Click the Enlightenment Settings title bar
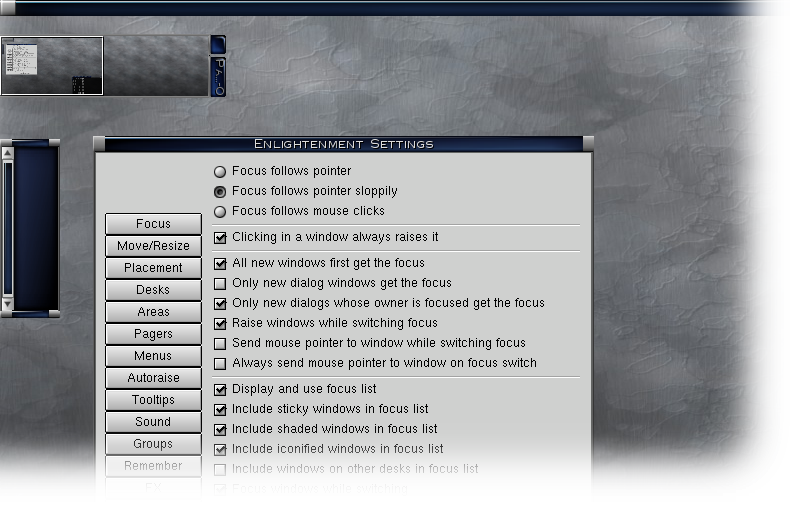This screenshot has width=800, height=525. (343, 144)
